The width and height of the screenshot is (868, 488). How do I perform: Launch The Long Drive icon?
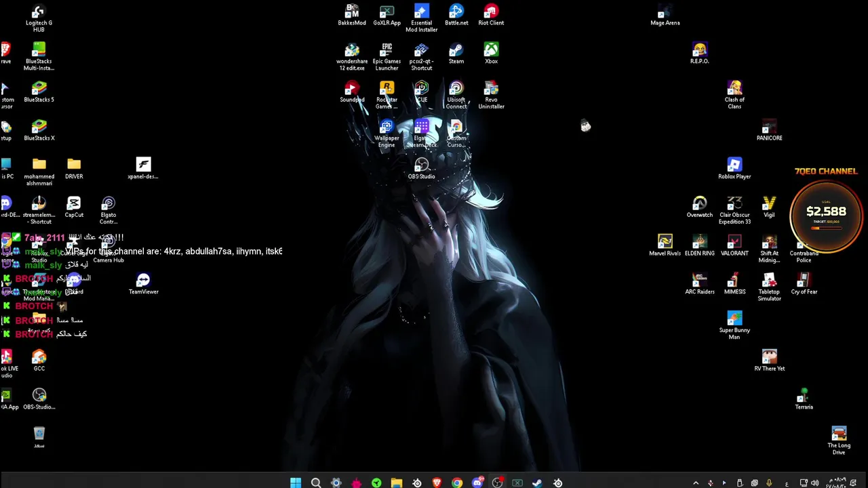pyautogui.click(x=839, y=441)
